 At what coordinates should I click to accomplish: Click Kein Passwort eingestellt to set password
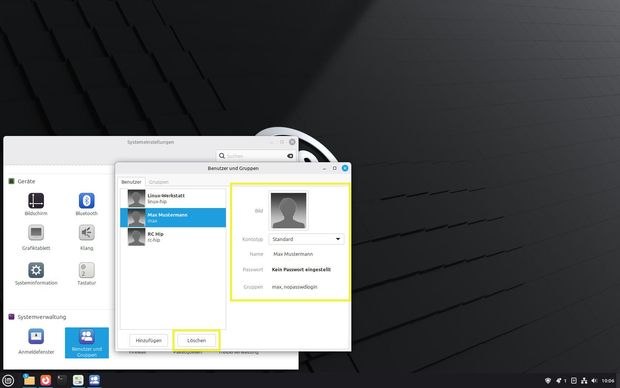301,269
